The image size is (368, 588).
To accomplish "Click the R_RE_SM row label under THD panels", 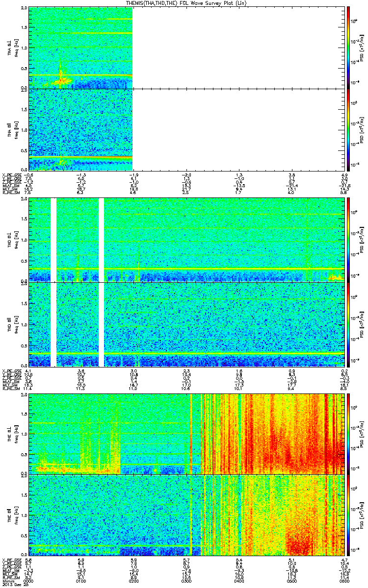I will point(10,389).
